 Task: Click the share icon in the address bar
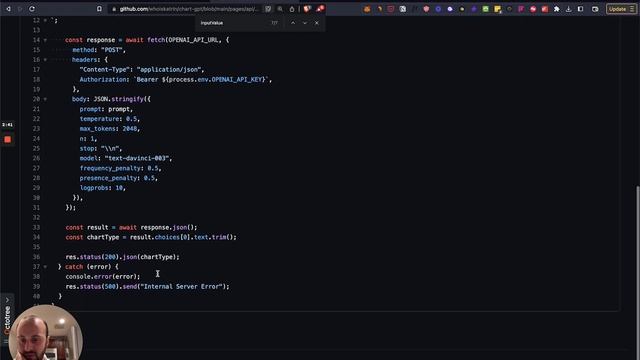pyautogui.click(x=292, y=9)
